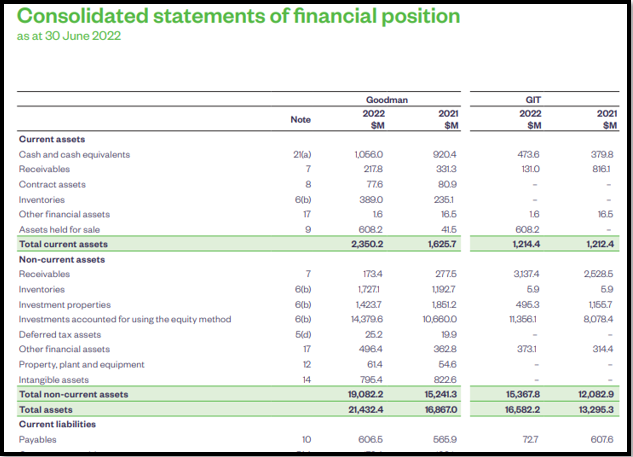Viewport: 633px width, 457px height.
Task: Select the 'Investment properties' row label
Action: [x=65, y=305]
